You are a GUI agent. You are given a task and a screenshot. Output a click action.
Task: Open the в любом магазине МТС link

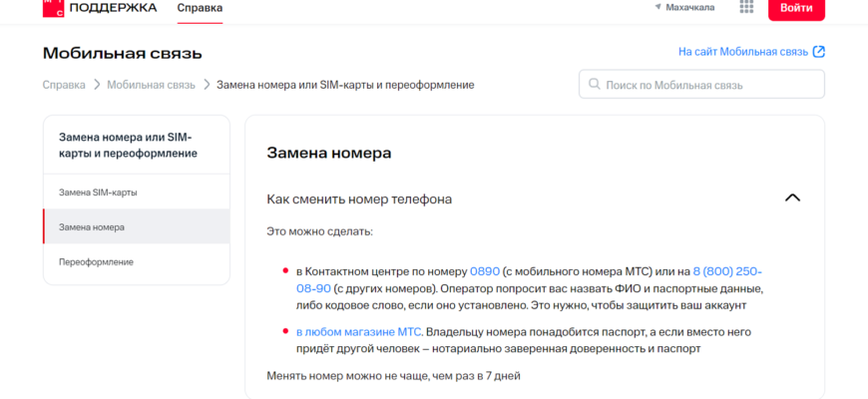[359, 332]
